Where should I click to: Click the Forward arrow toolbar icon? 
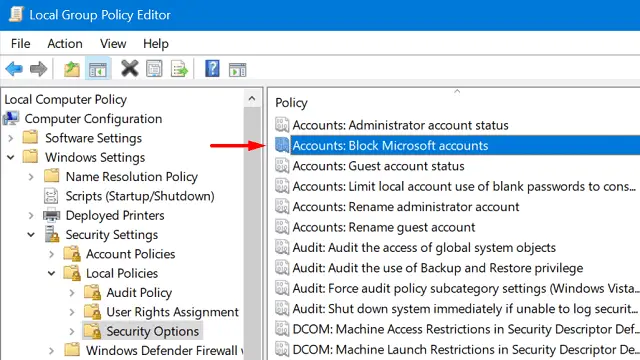38,69
